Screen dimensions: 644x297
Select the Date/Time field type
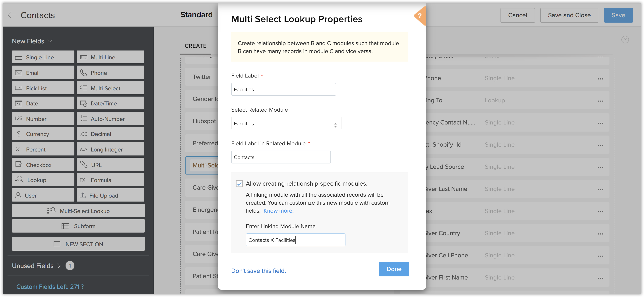tap(110, 103)
